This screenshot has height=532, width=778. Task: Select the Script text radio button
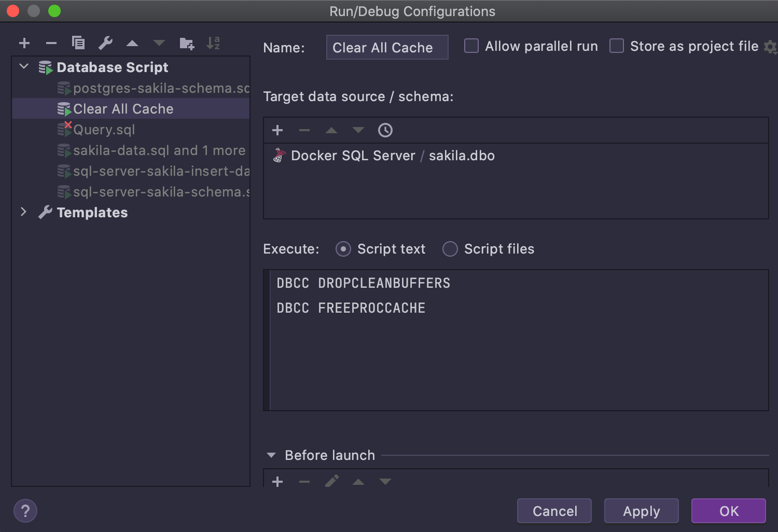[343, 249]
